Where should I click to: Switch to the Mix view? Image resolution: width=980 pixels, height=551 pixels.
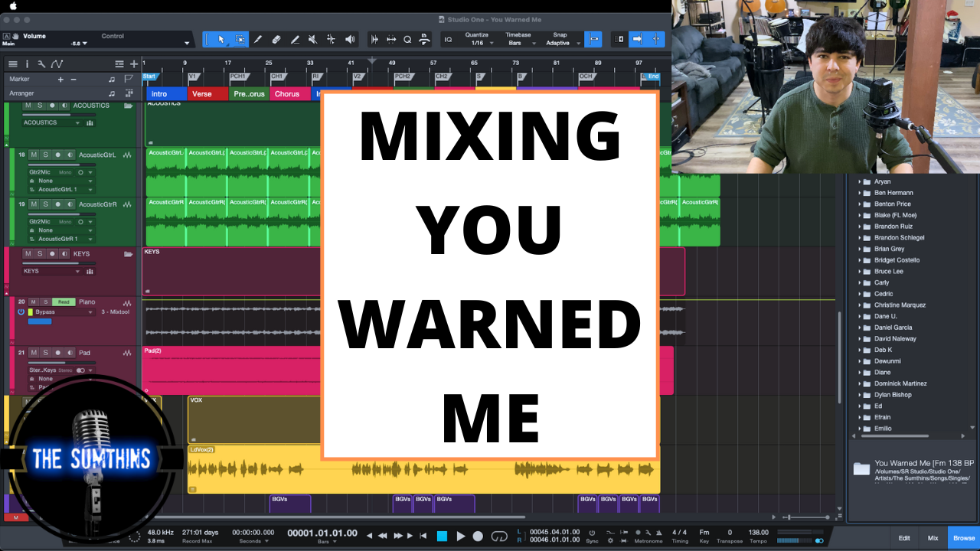pyautogui.click(x=933, y=538)
